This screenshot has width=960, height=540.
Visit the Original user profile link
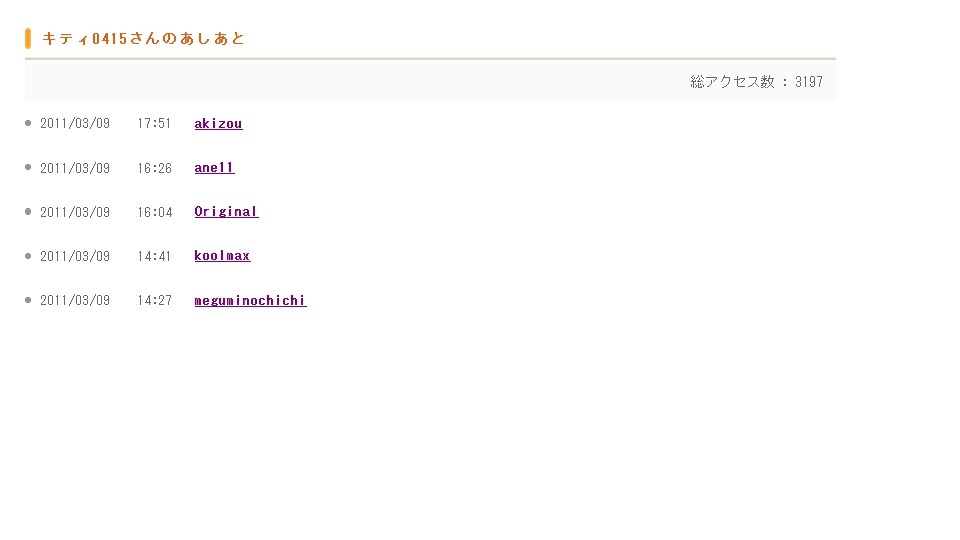(x=226, y=212)
